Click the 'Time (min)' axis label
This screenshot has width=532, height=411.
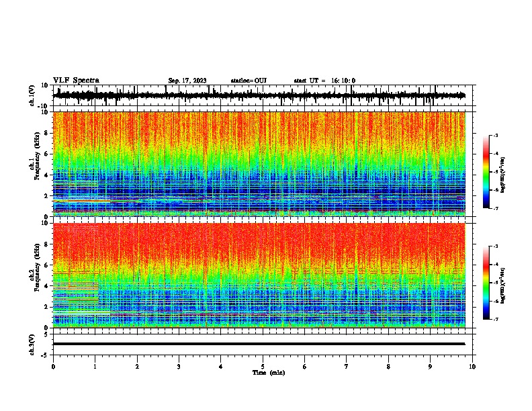(269, 373)
